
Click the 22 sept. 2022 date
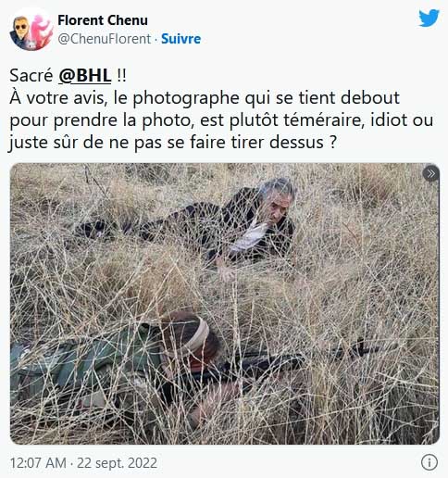(x=117, y=463)
